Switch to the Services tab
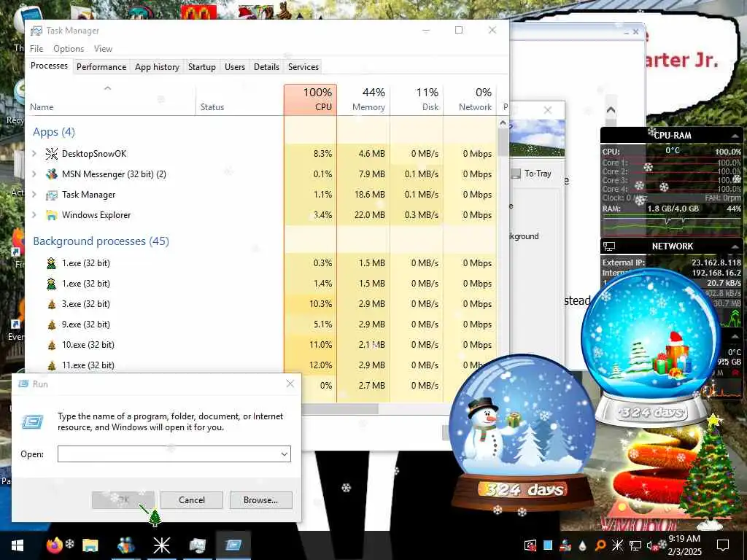Image resolution: width=747 pixels, height=560 pixels. (x=303, y=67)
